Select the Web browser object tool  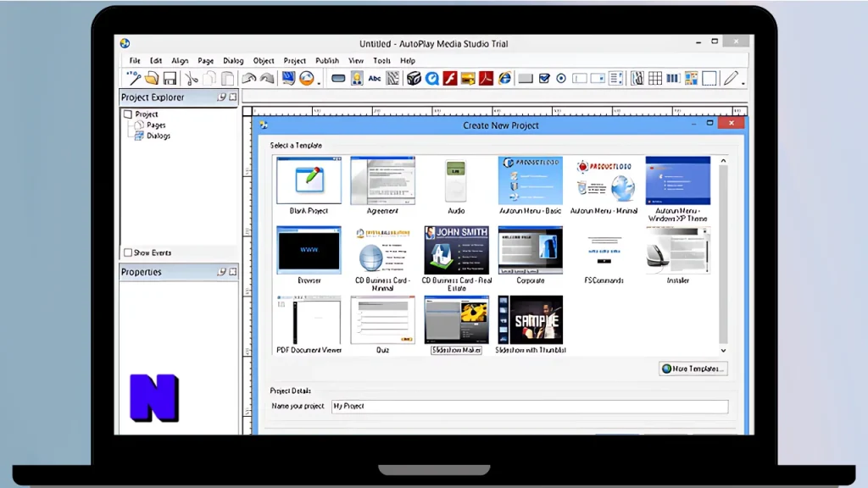pyautogui.click(x=505, y=78)
